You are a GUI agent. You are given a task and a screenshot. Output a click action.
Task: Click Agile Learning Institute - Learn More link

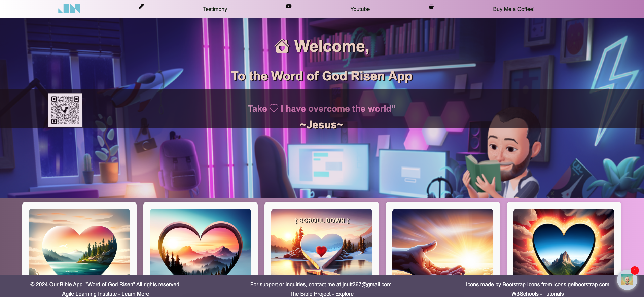(105, 294)
